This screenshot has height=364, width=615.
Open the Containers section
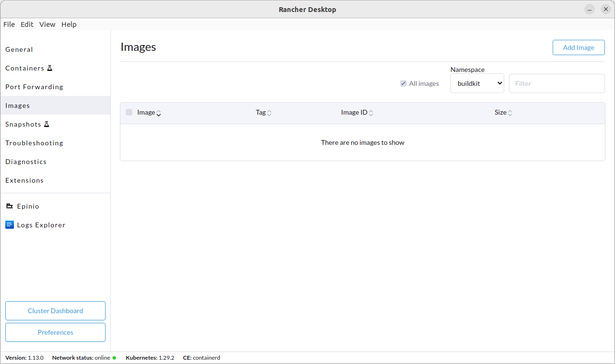click(x=55, y=68)
